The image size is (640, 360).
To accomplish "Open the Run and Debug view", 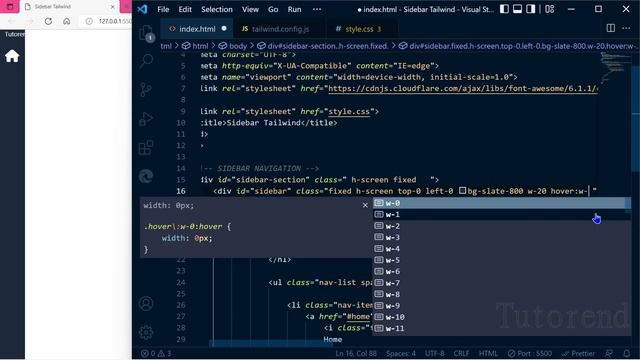I will [x=146, y=118].
